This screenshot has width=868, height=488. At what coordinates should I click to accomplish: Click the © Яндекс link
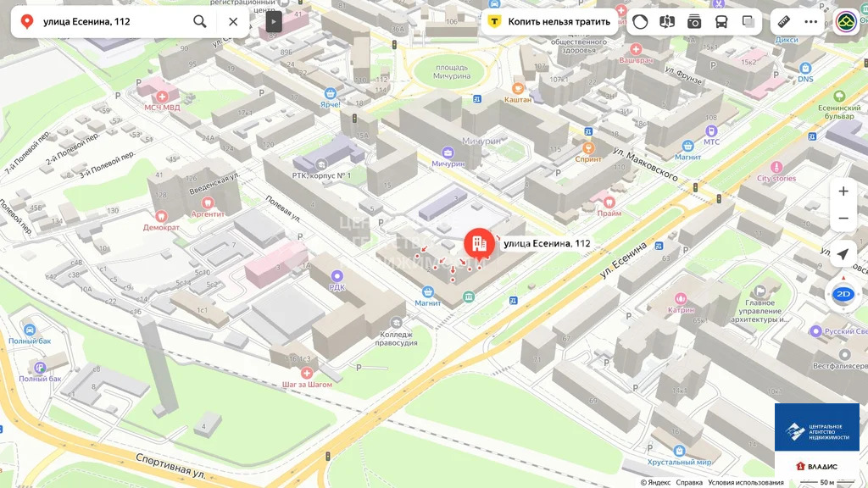click(655, 482)
